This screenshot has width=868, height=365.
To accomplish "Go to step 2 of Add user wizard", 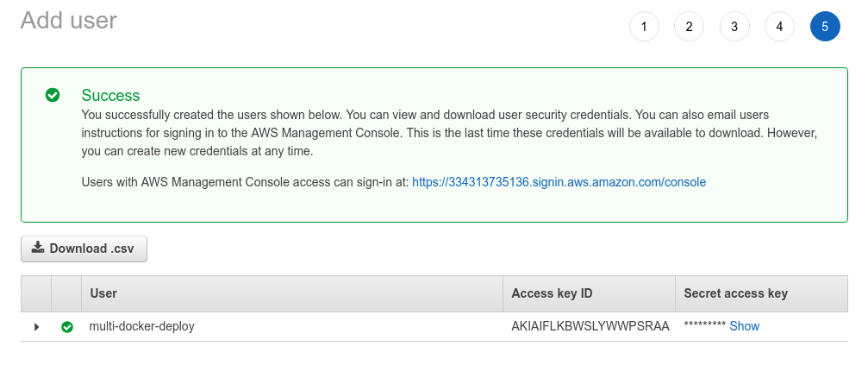I will 689,27.
